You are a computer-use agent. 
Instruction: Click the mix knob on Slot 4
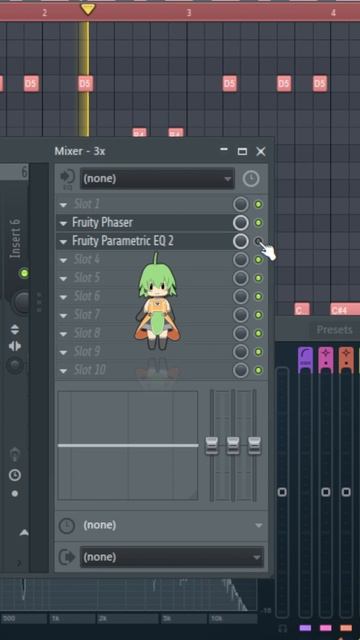click(x=241, y=260)
